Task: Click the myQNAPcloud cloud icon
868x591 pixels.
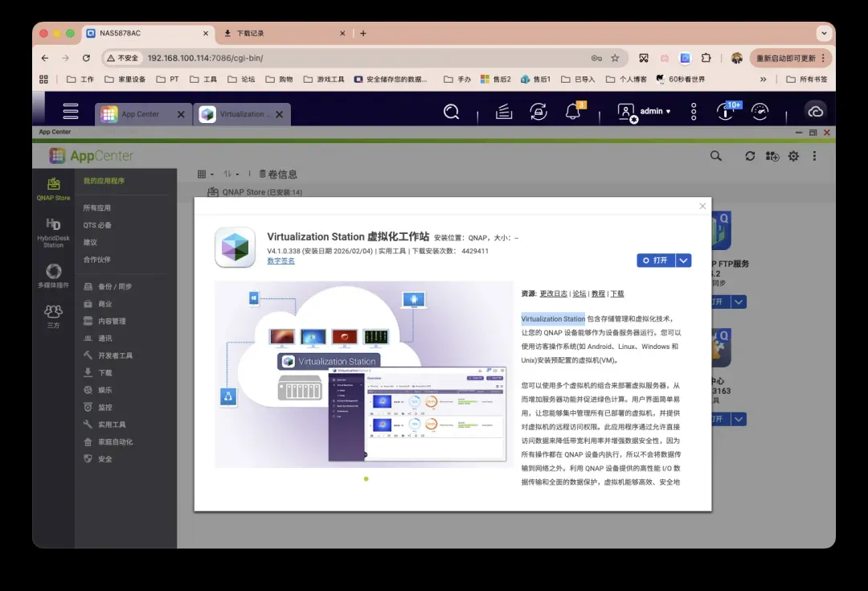Action: coord(816,112)
